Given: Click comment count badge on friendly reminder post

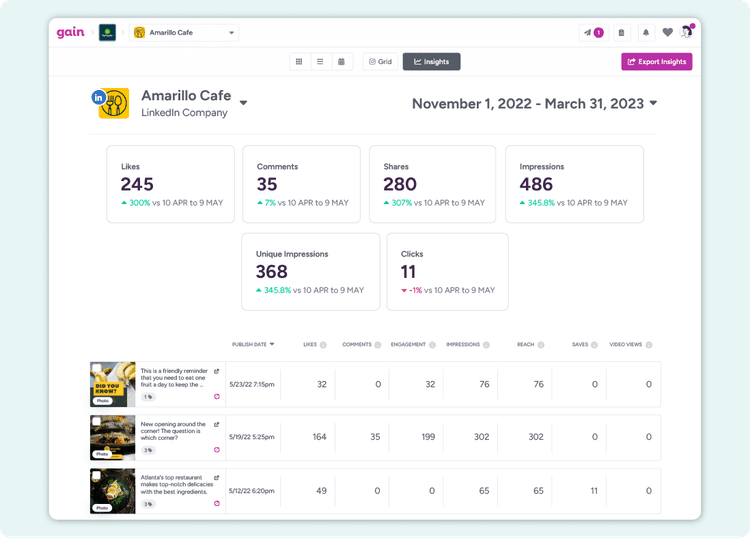Looking at the screenshot, I should coord(148,397).
